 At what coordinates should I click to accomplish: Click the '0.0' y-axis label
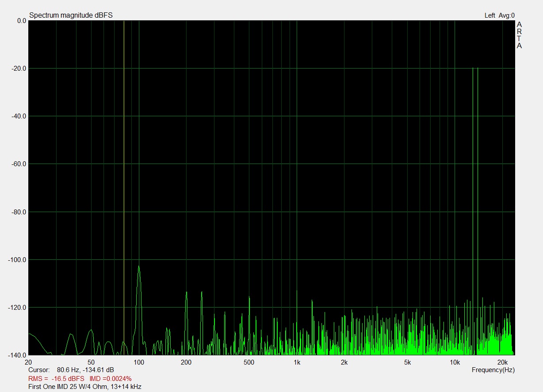pyautogui.click(x=21, y=21)
